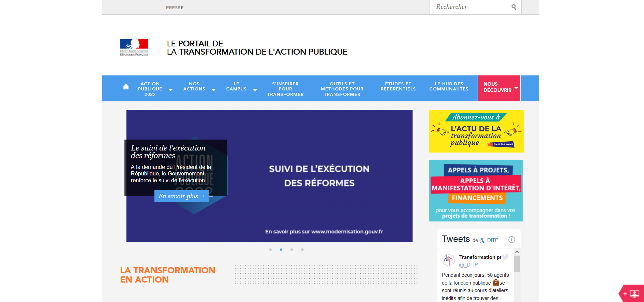644x302 pixels.
Task: Click the tweet feed scrollbar thumb
Action: click(517, 264)
